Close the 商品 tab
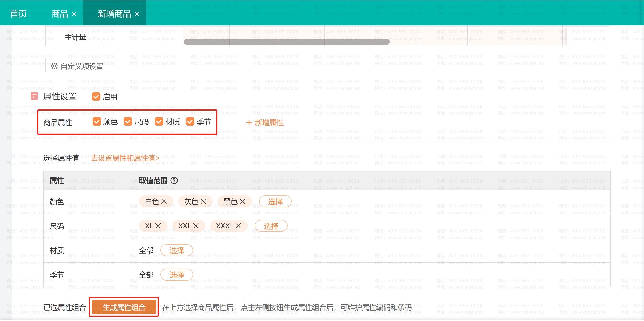This screenshot has height=321, width=644. [74, 14]
